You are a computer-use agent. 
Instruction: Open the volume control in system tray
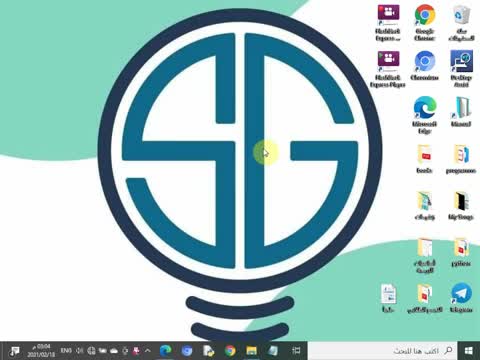(x=79, y=350)
